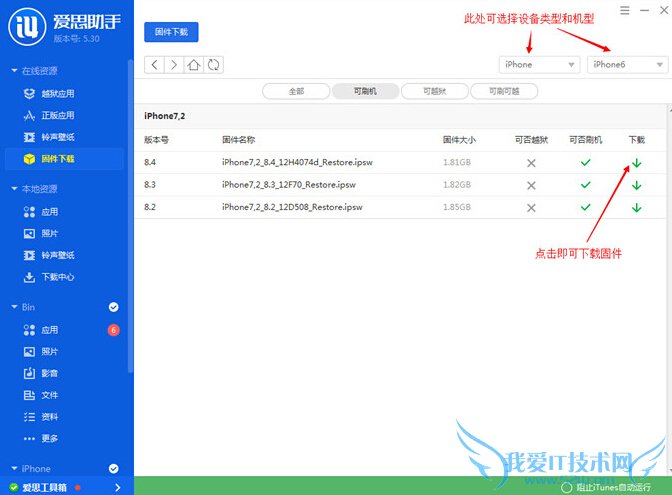672x495 pixels.
Task: Click flashable checkmark in 8.3 row
Action: coord(585,185)
